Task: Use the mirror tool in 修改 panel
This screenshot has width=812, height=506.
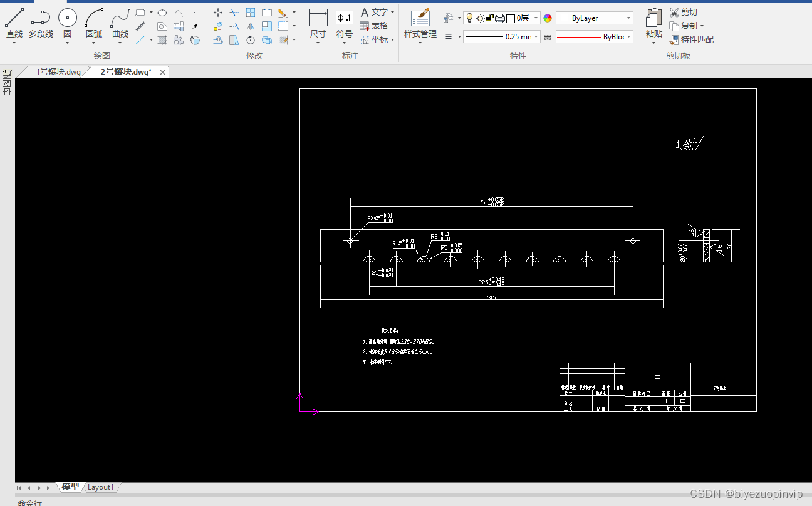Action: (x=251, y=26)
